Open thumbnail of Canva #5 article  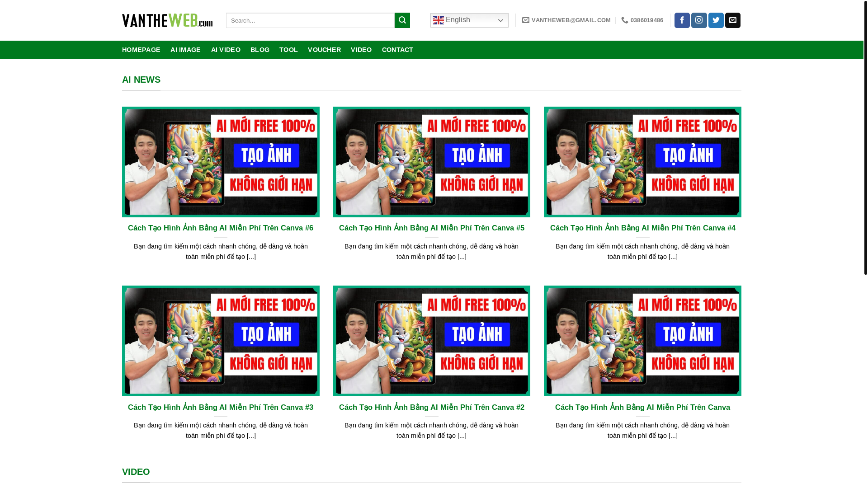[x=432, y=162]
